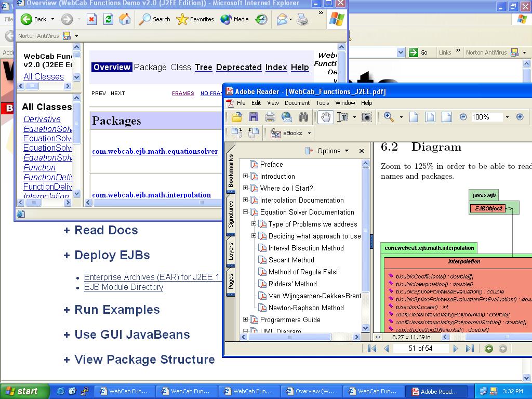The width and height of the screenshot is (532, 399).
Task: Expand Type of Problems we address
Action: click(x=254, y=224)
